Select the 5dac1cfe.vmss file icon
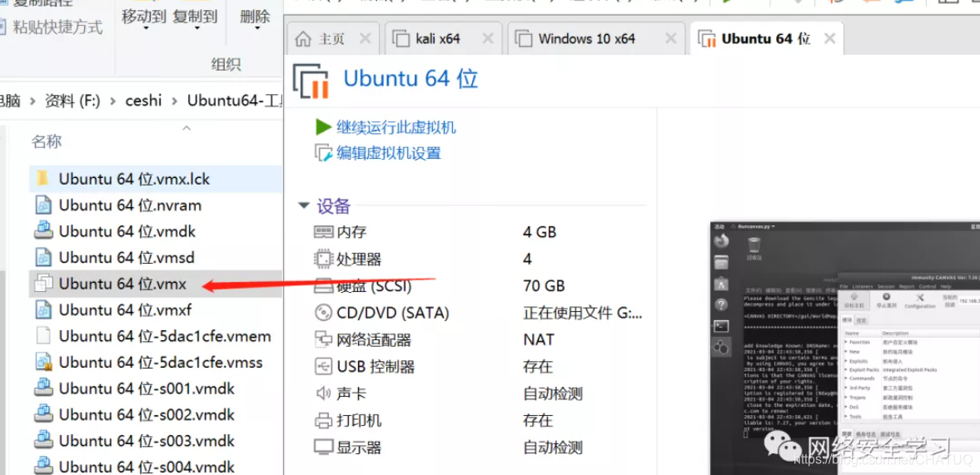The image size is (980, 475). point(42,363)
